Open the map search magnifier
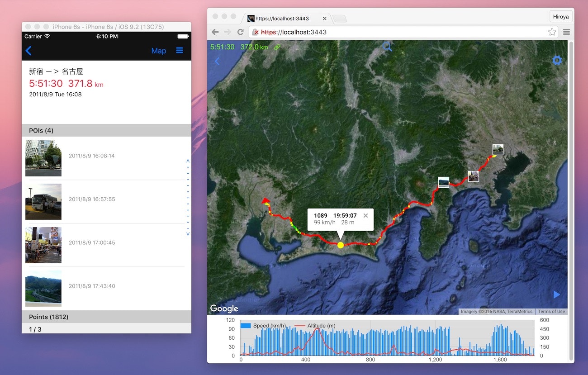Screen dimensions: 588x375 [x=387, y=47]
